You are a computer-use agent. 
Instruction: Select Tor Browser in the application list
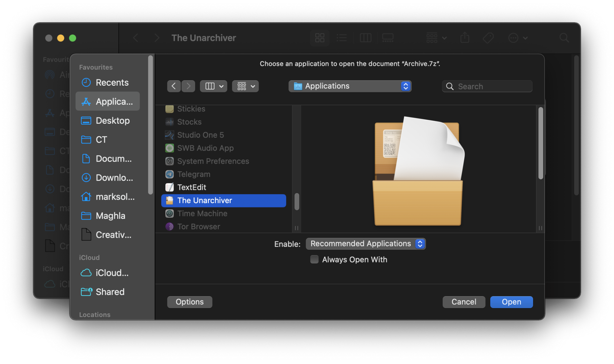[x=224, y=227]
